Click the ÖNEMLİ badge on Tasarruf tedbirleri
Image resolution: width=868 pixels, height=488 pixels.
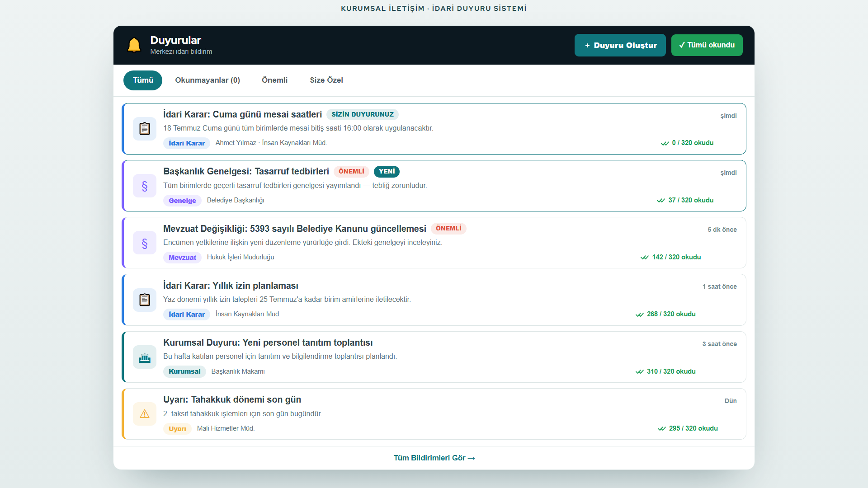pos(351,172)
